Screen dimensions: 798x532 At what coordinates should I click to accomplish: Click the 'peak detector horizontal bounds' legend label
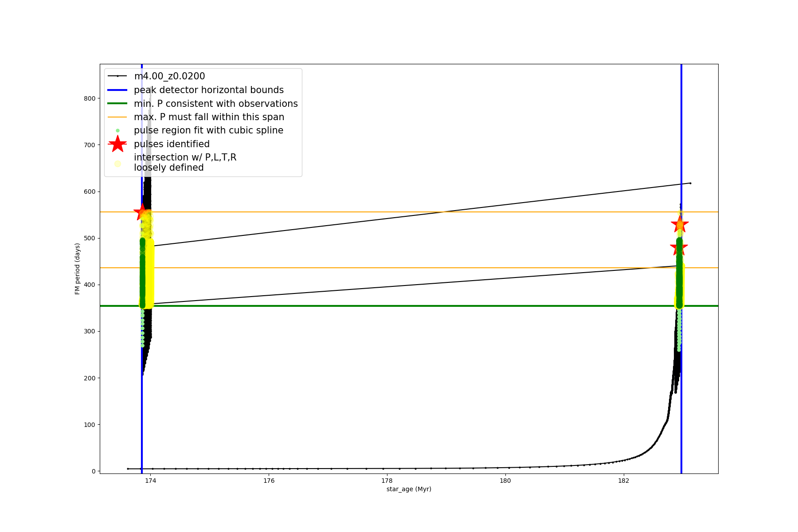pos(208,90)
